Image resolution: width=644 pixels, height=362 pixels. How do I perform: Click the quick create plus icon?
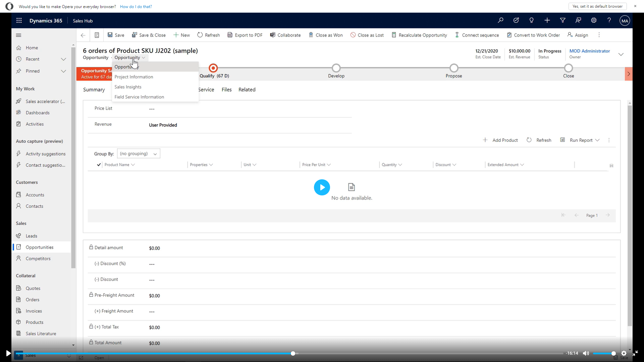(547, 20)
